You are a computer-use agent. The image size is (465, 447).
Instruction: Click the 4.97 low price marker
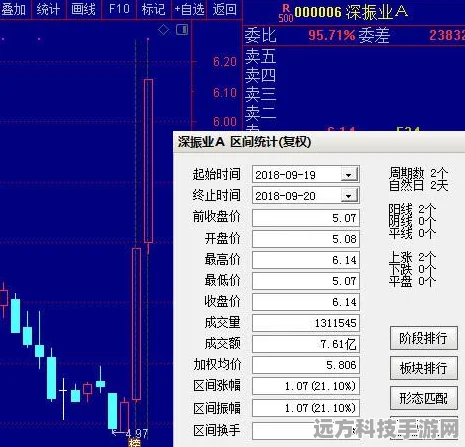pyautogui.click(x=137, y=433)
